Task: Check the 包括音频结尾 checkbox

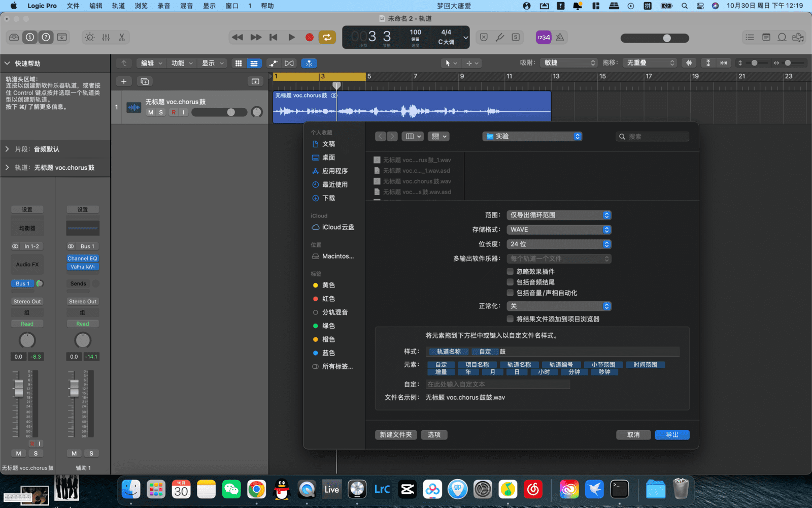Action: coord(511,282)
